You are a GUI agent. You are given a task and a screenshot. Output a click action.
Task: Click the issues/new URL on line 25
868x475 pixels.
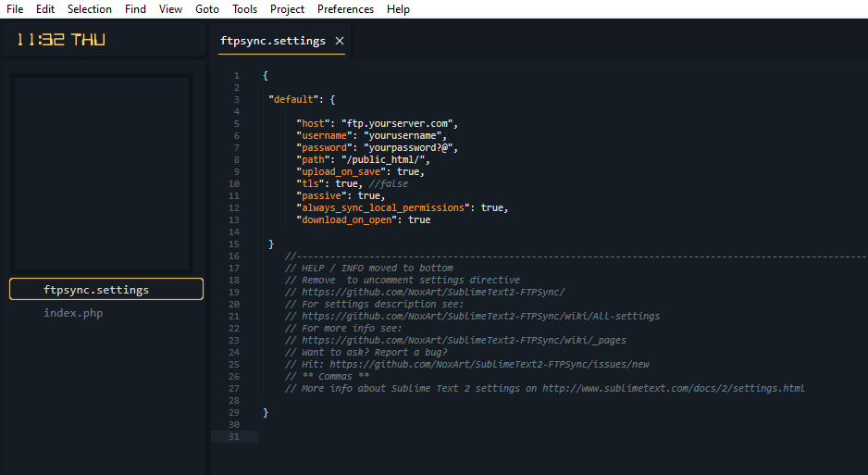[x=490, y=364]
